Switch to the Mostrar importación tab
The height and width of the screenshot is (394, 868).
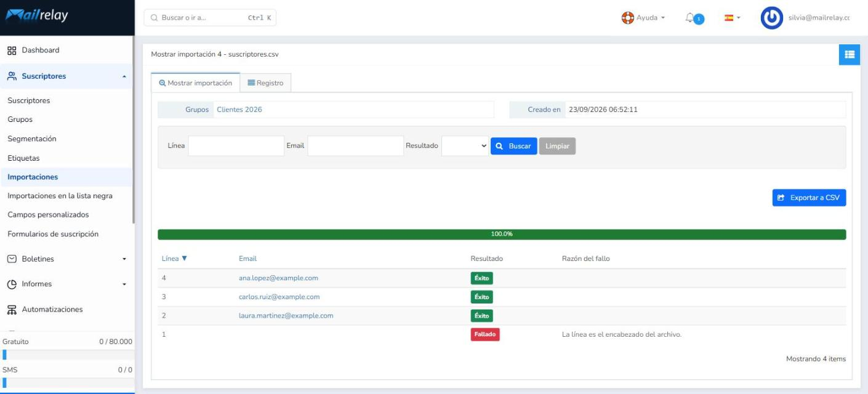pos(195,82)
